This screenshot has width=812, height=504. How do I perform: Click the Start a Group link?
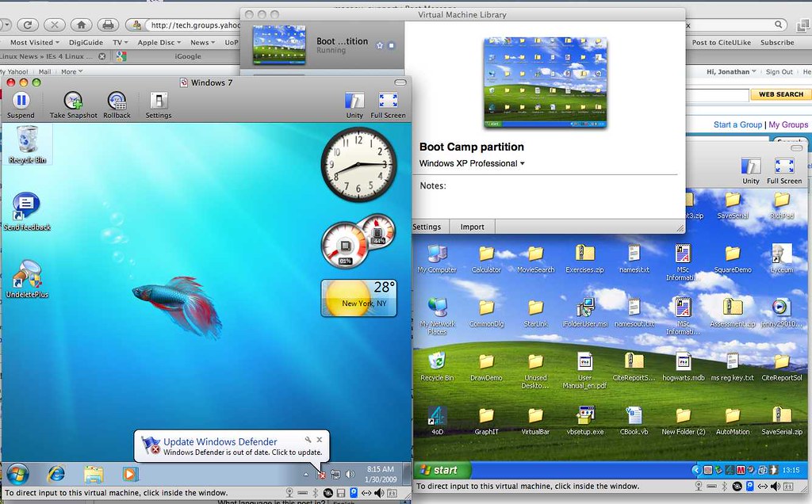[737, 124]
